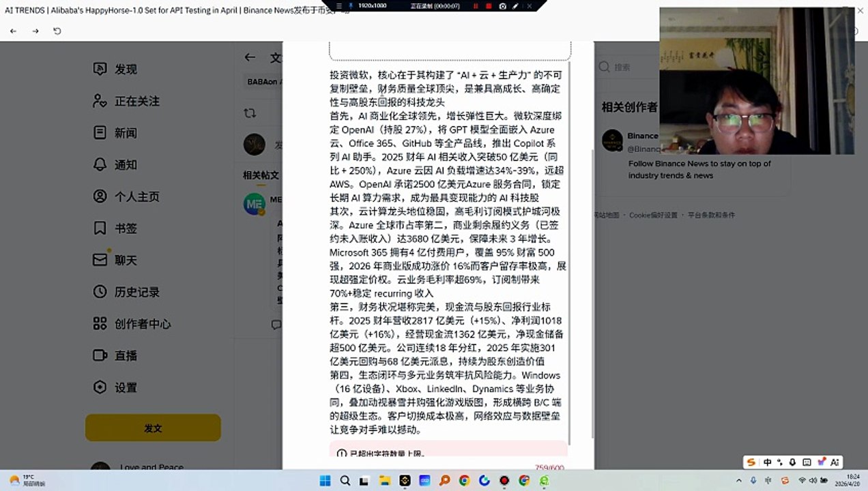
Task: Toggle the 中 Chinese/English input mode
Action: click(x=768, y=462)
